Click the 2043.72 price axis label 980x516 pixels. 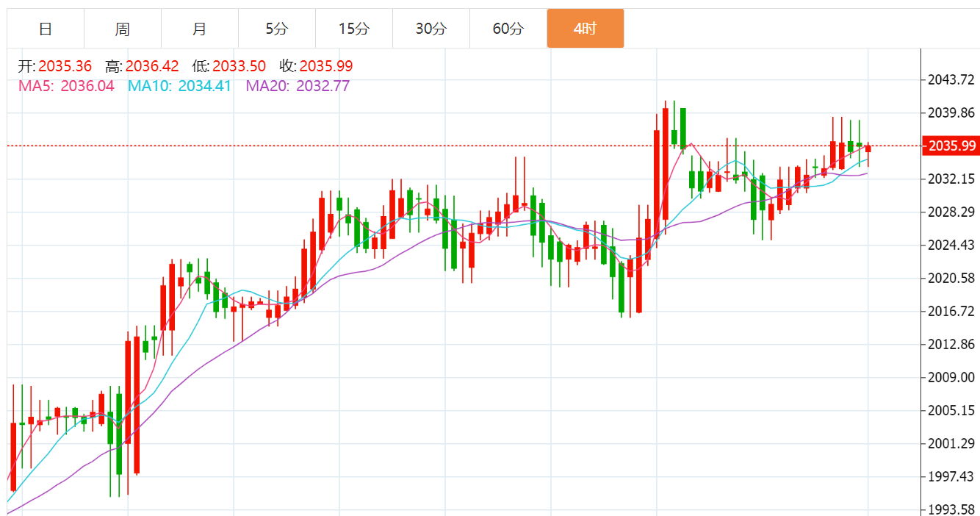pyautogui.click(x=953, y=79)
